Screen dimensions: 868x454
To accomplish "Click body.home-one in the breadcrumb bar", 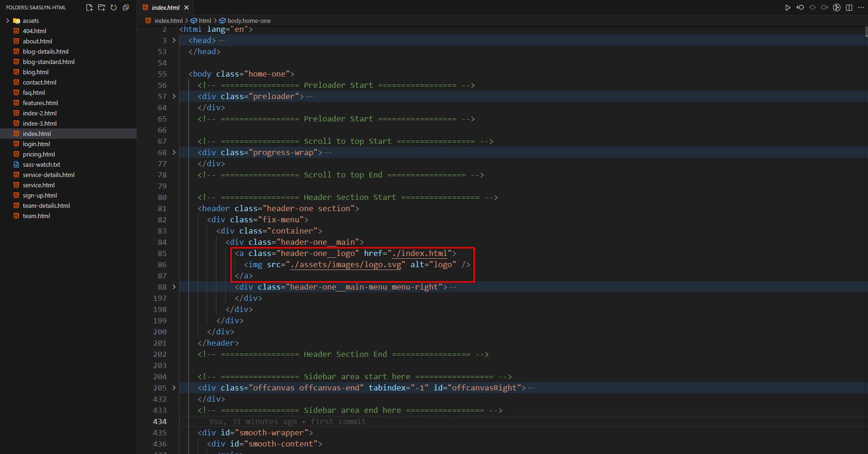I will tap(249, 21).
